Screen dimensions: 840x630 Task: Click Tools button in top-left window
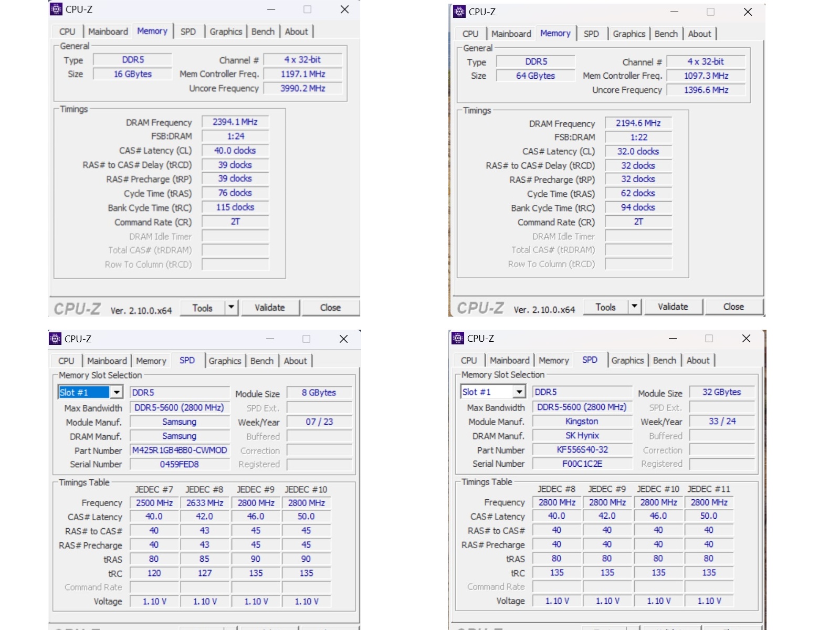[203, 308]
